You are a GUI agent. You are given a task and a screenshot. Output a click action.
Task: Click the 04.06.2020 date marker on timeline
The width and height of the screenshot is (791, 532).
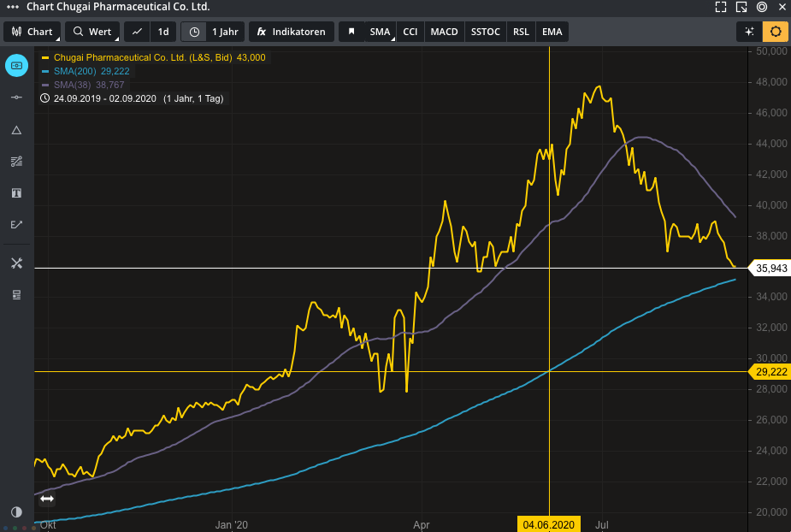(x=549, y=523)
